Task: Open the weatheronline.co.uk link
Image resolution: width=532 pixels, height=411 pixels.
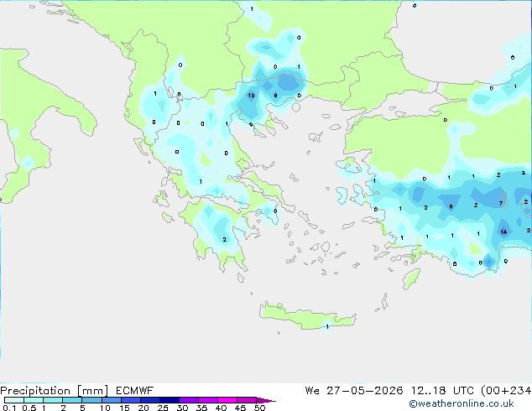Action: pyautogui.click(x=462, y=403)
